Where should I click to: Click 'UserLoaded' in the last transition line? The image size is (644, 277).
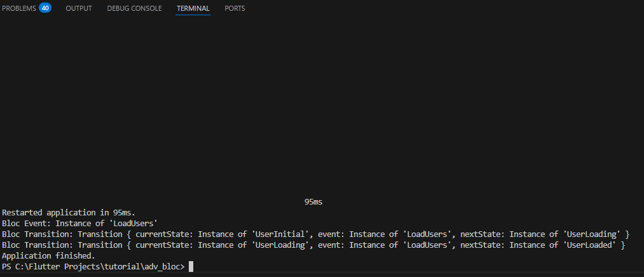pyautogui.click(x=590, y=245)
